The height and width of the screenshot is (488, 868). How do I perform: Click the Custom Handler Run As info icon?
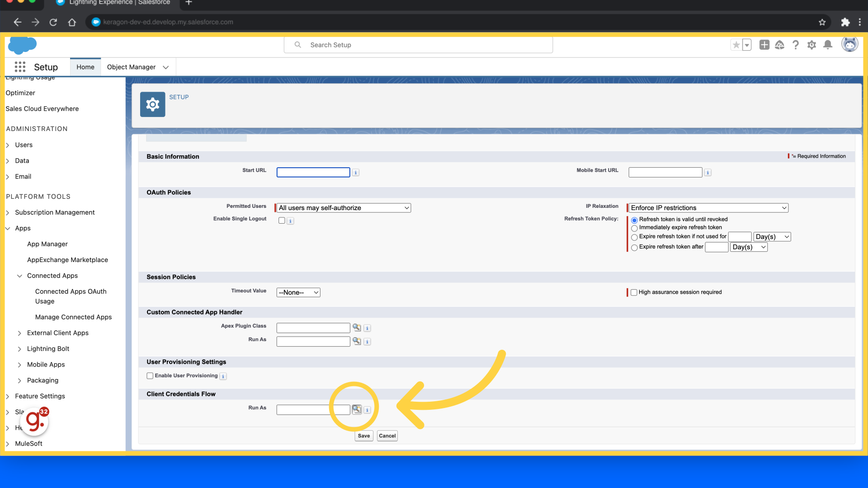[x=368, y=342]
